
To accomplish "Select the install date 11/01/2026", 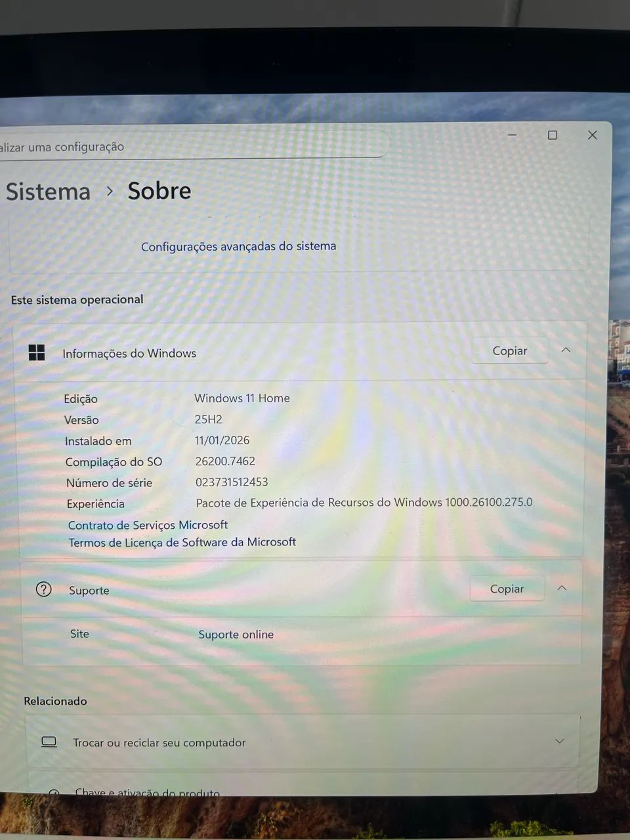I will [x=222, y=440].
